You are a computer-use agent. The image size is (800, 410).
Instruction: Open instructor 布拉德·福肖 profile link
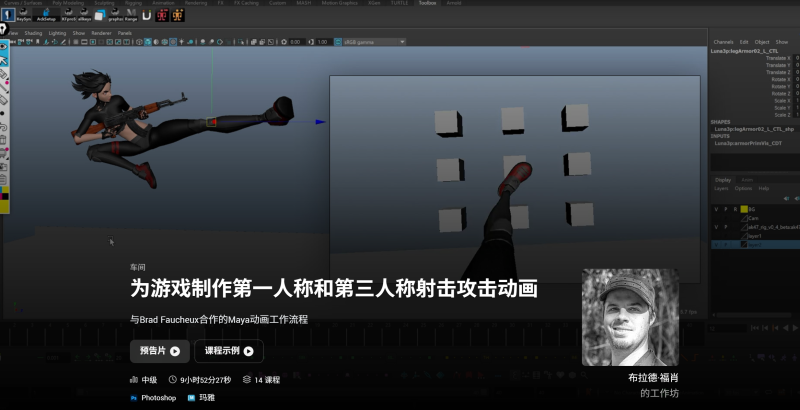(653, 378)
